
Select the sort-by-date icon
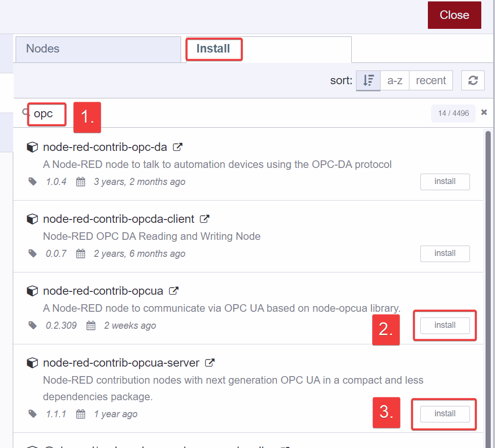[x=368, y=80]
